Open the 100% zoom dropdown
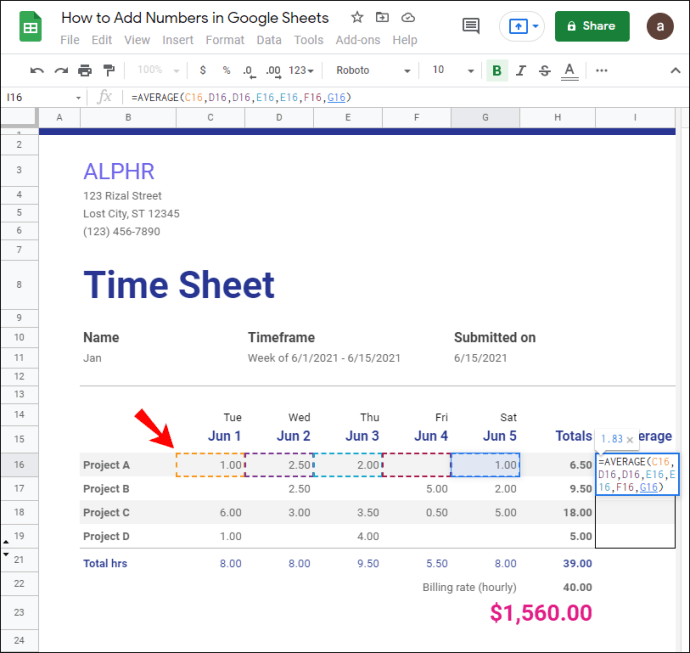This screenshot has width=690, height=653. pos(158,70)
